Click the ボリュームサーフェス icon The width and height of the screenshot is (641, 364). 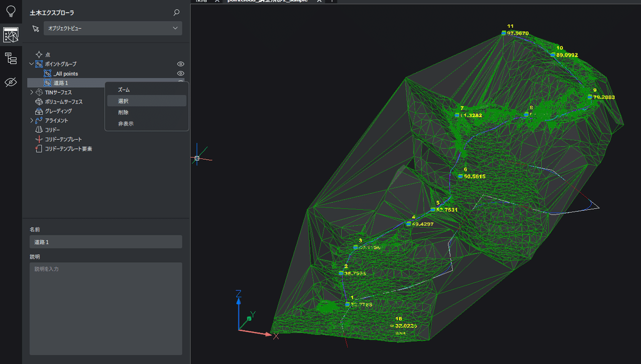pos(38,101)
